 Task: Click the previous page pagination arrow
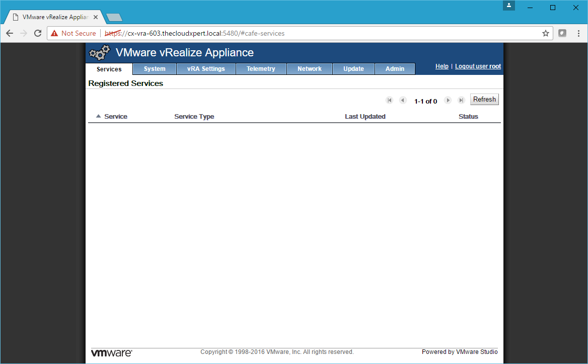[x=403, y=101]
